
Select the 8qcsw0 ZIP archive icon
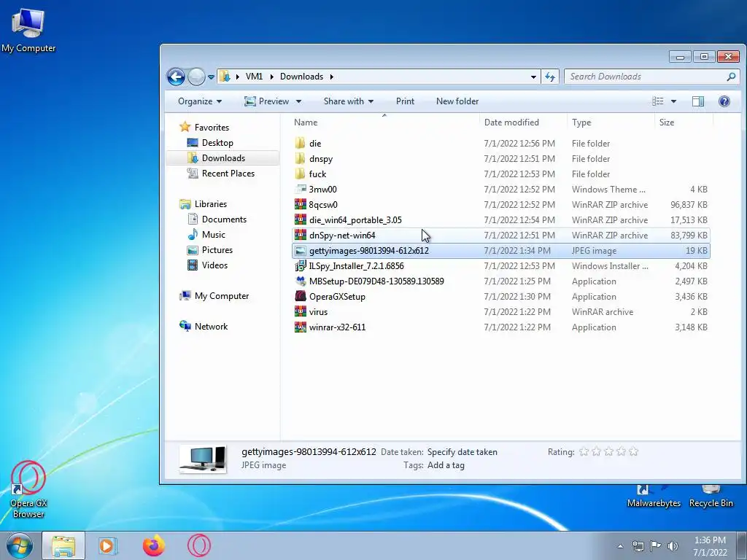(300, 204)
